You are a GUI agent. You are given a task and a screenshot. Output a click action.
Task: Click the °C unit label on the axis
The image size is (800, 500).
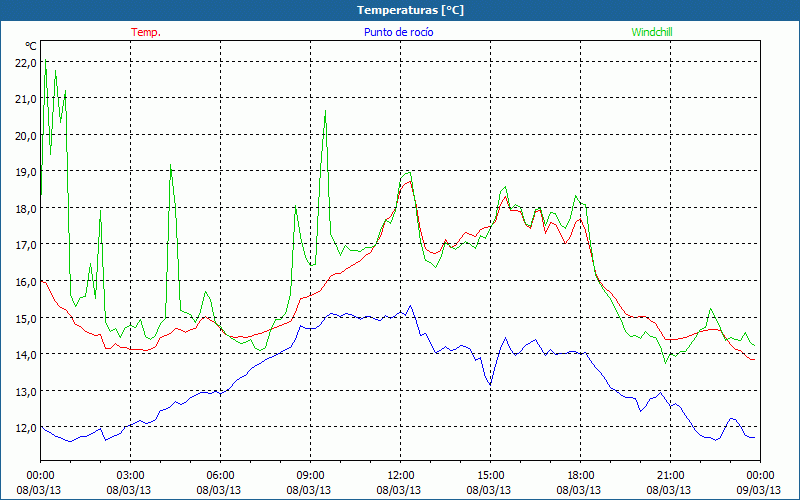tap(31, 46)
